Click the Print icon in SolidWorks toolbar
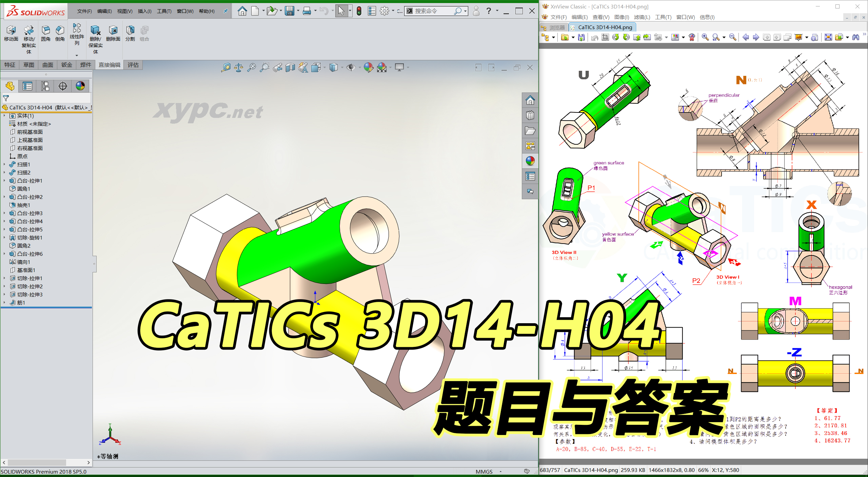Viewport: 868px width, 477px height. click(307, 11)
